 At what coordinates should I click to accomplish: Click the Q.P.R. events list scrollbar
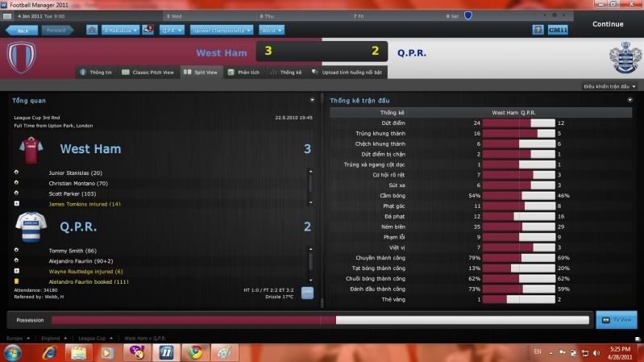(x=310, y=264)
